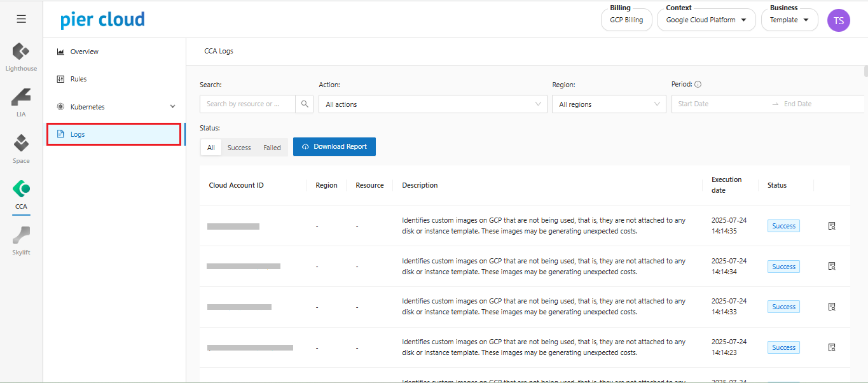Open the hamburger menu icon

point(21,19)
